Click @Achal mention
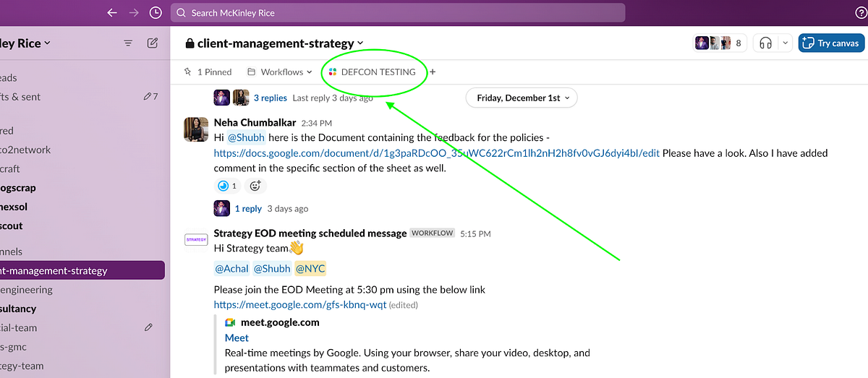Screen dimensions: 868x378 point(231,269)
